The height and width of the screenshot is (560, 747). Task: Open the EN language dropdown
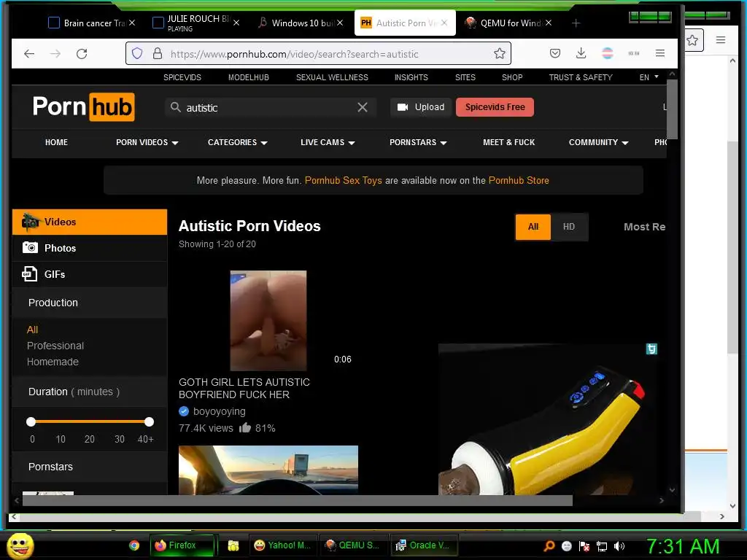click(649, 77)
